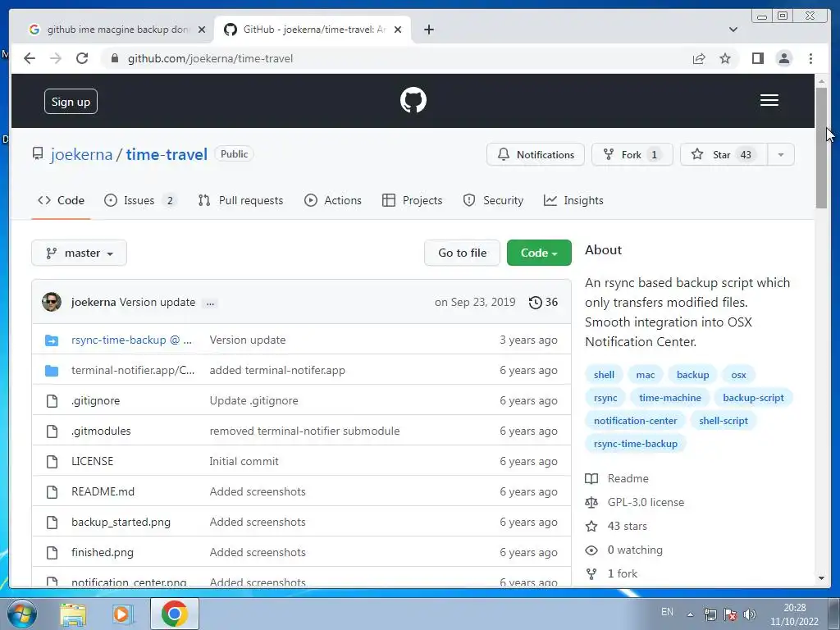Go to the Actions tab

(x=333, y=200)
